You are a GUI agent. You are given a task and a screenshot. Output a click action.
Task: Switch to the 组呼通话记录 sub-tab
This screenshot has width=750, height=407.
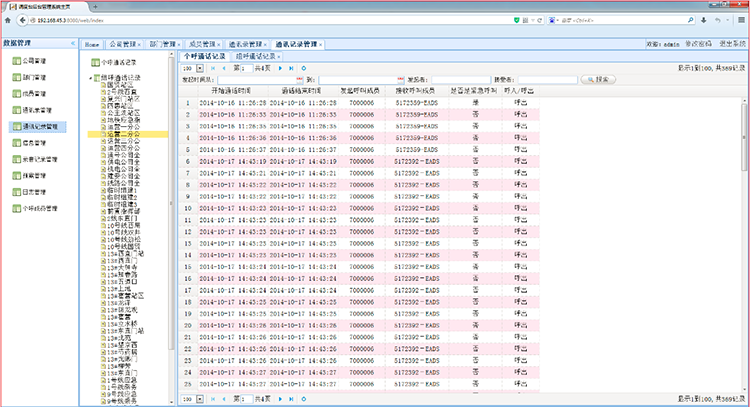pos(255,56)
